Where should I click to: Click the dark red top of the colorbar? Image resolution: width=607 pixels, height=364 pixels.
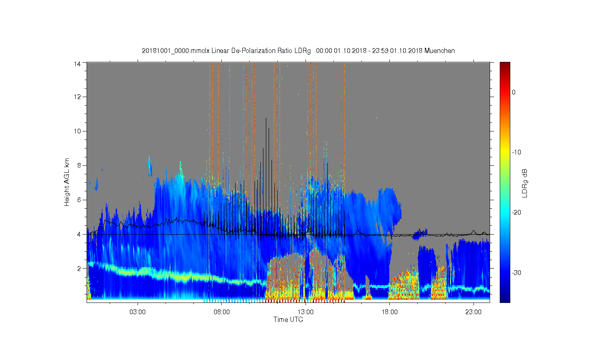505,66
